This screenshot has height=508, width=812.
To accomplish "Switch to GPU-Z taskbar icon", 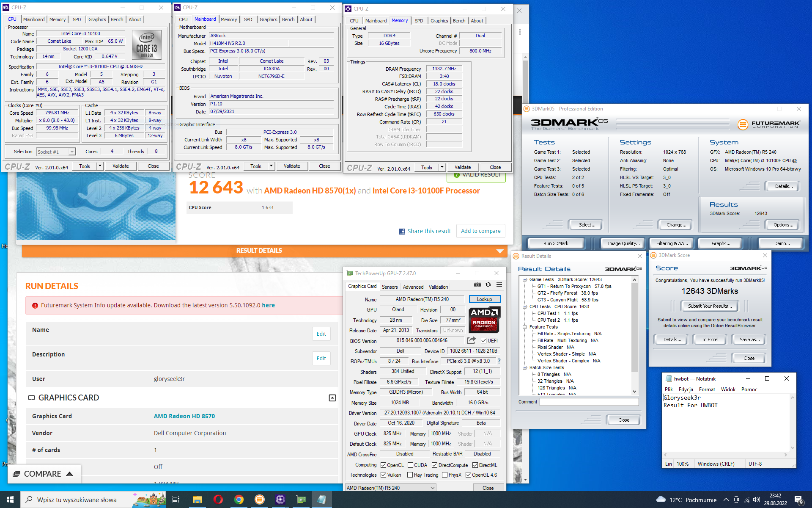I will pos(301,500).
